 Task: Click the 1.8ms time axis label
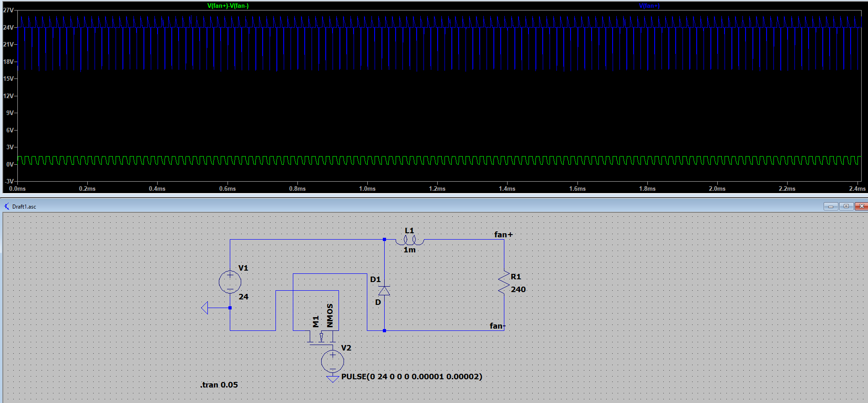[x=647, y=188]
